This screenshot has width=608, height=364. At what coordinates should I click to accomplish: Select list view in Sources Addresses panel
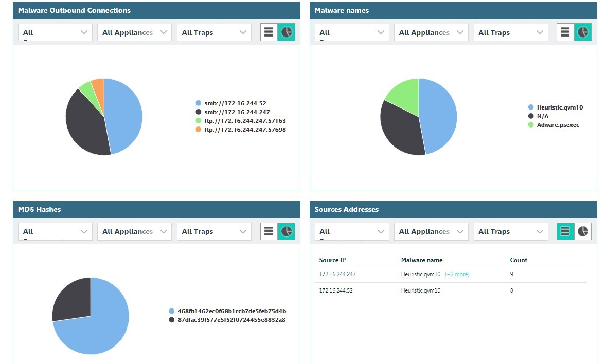[565, 231]
